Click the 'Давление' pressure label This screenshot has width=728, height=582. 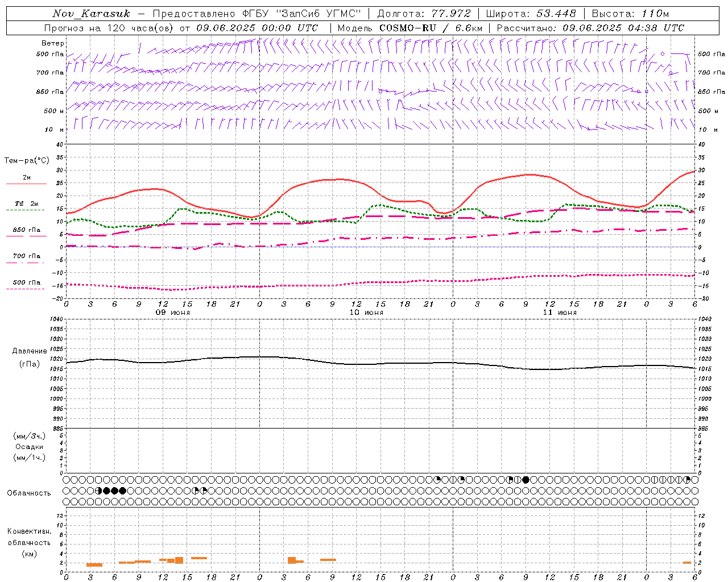click(x=30, y=351)
